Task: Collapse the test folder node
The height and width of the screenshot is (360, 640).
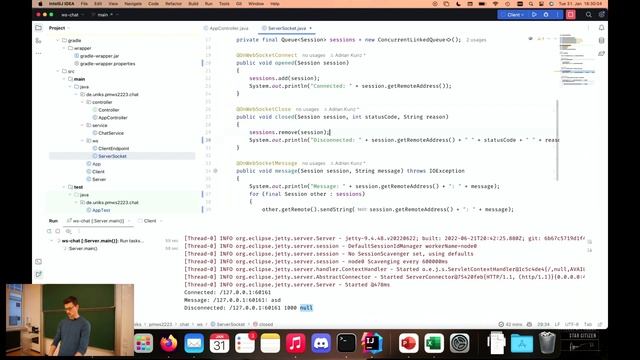Action: pyautogui.click(x=64, y=187)
